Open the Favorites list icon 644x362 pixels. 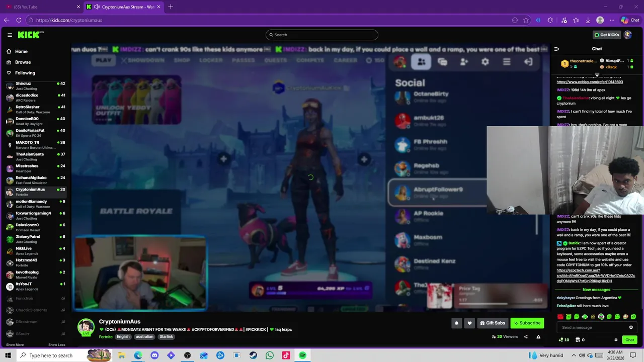(x=576, y=20)
